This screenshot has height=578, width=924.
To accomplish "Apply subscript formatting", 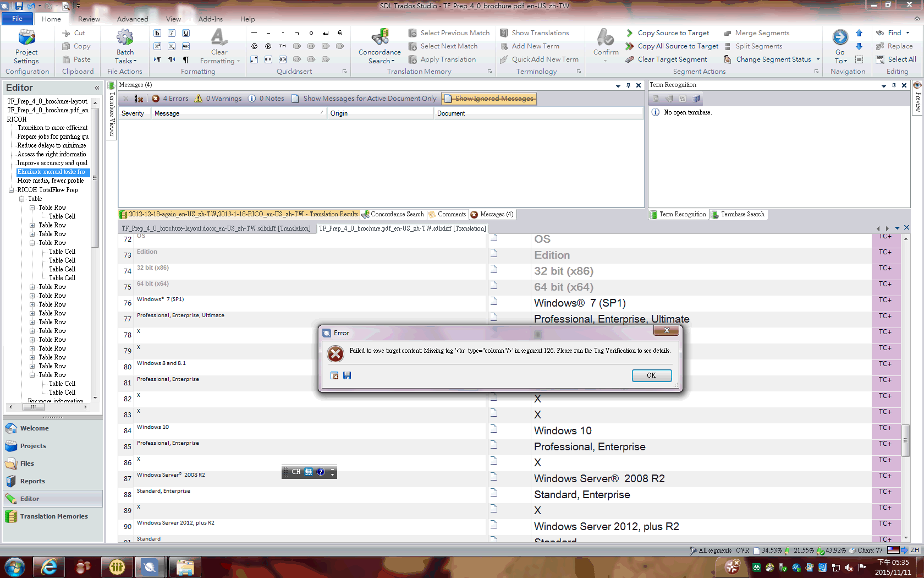I will 172,46.
